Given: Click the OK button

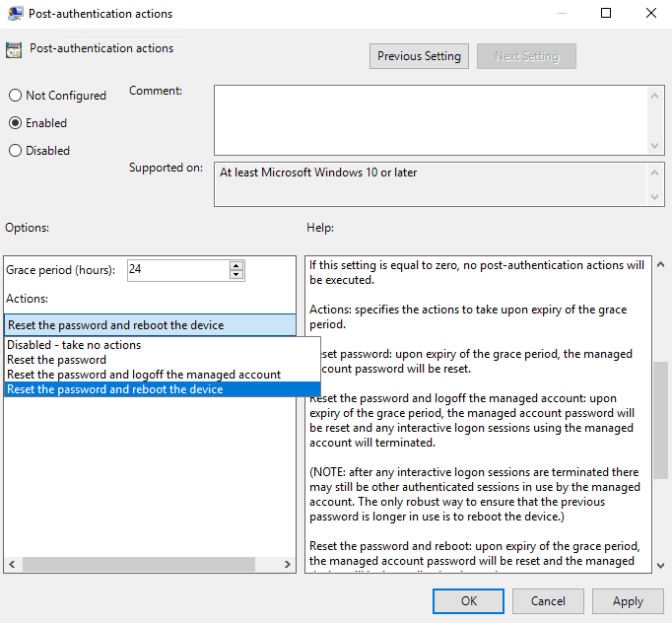Looking at the screenshot, I should click(469, 600).
